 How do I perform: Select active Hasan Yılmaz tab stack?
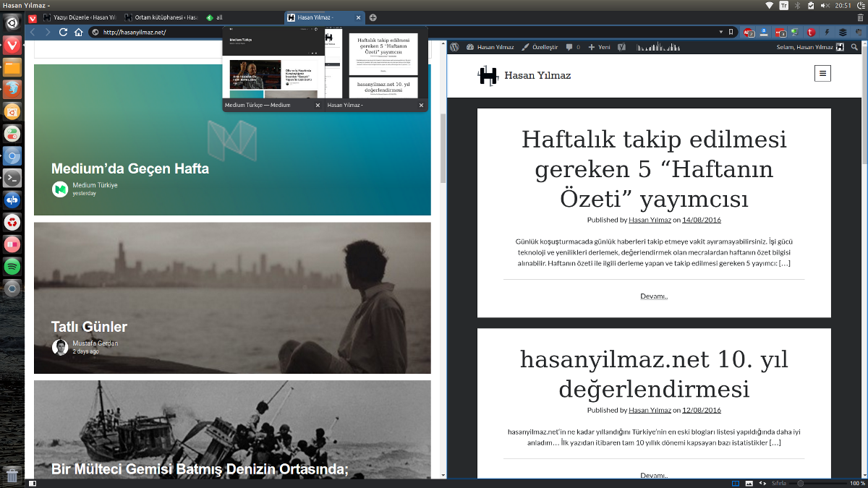coord(323,17)
